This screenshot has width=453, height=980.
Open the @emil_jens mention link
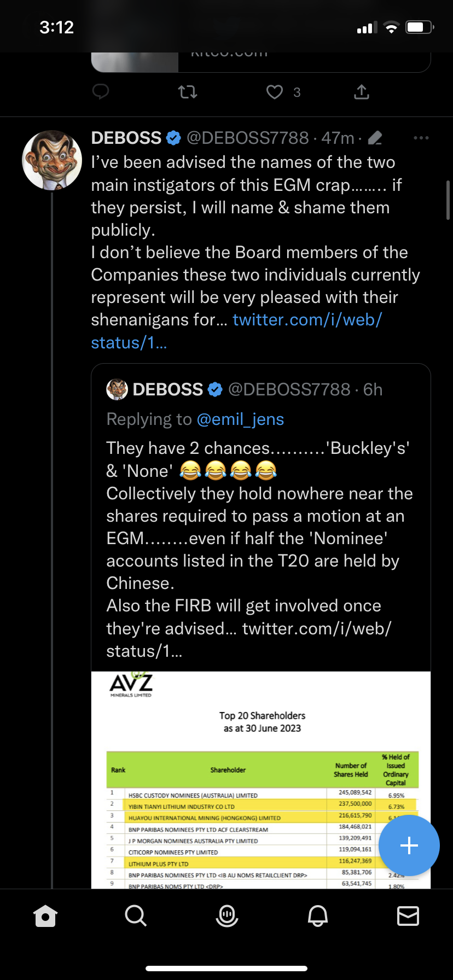pos(240,419)
